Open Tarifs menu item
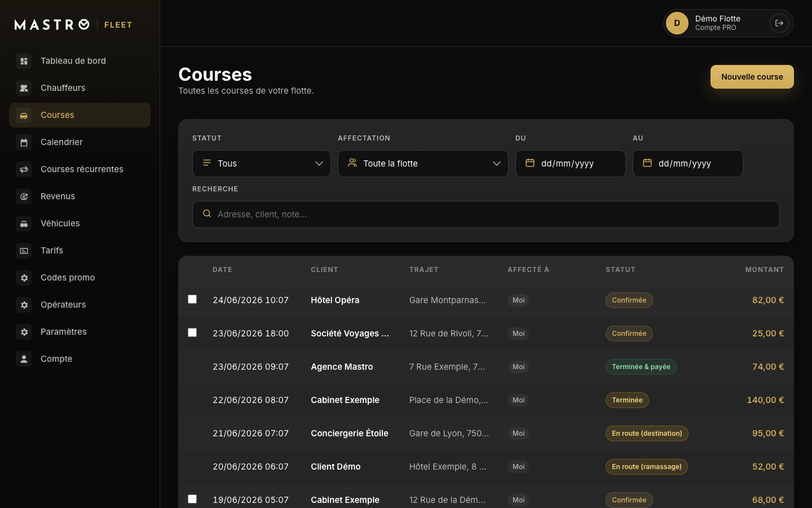The height and width of the screenshot is (508, 812). click(x=80, y=251)
